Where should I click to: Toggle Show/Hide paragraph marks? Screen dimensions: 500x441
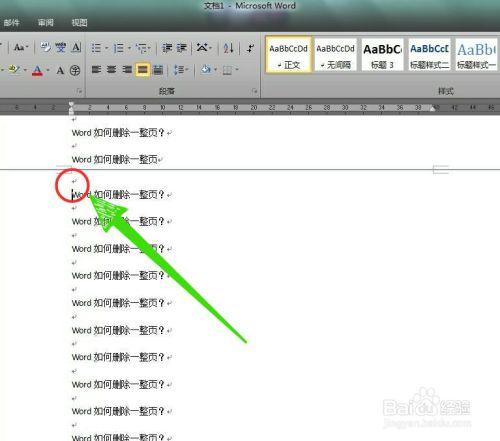(251, 48)
